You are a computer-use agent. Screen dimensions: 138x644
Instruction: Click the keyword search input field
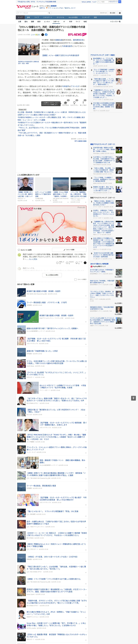click(32, 13)
